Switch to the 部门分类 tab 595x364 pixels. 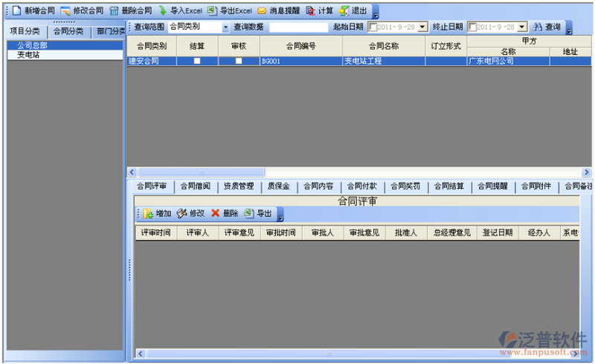point(109,31)
